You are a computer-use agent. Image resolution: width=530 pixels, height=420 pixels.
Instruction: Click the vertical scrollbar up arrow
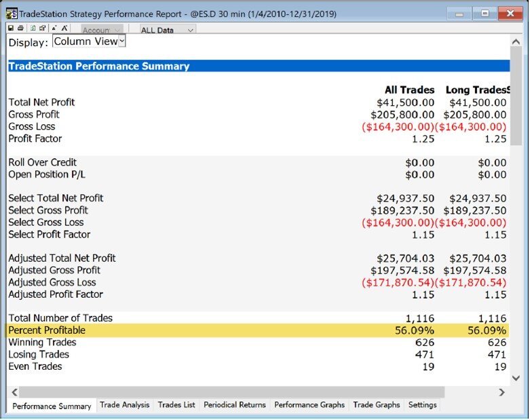coord(516,42)
